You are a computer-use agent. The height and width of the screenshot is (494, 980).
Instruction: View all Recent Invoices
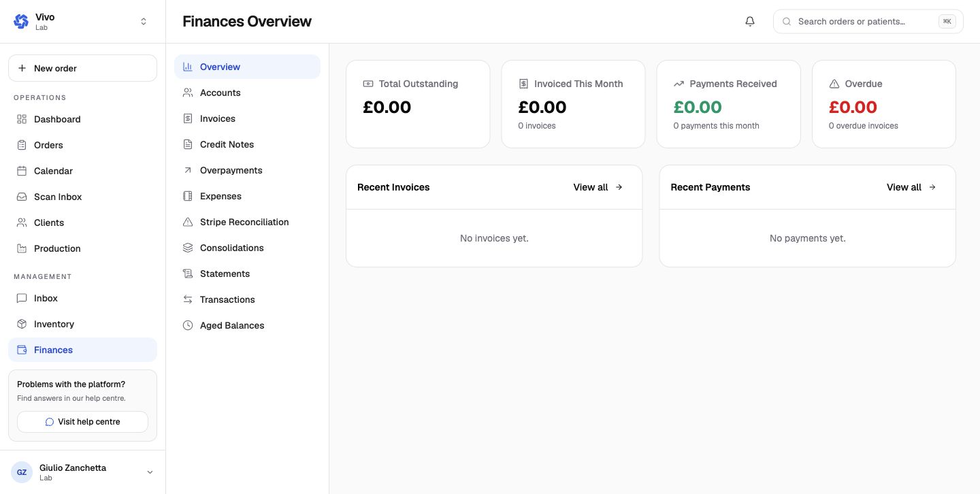click(x=598, y=187)
